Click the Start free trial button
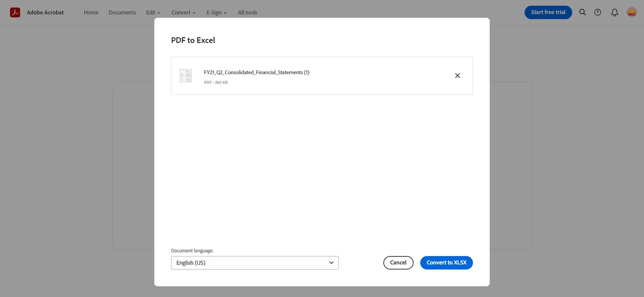The height and width of the screenshot is (297, 644). pos(548,12)
